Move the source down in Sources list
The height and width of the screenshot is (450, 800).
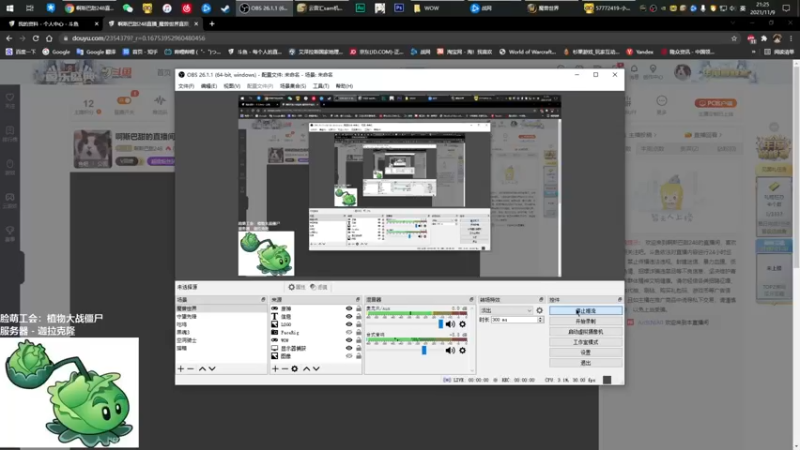(x=316, y=368)
